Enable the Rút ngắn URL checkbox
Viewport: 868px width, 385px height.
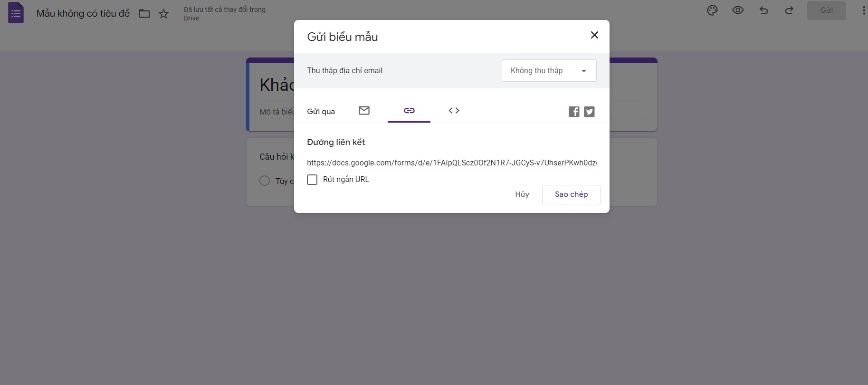pyautogui.click(x=312, y=180)
